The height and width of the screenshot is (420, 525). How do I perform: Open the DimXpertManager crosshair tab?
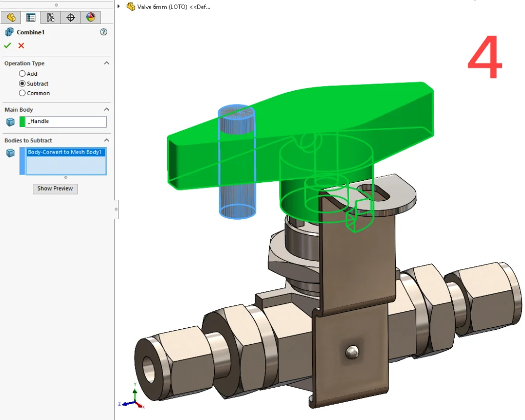pos(71,17)
